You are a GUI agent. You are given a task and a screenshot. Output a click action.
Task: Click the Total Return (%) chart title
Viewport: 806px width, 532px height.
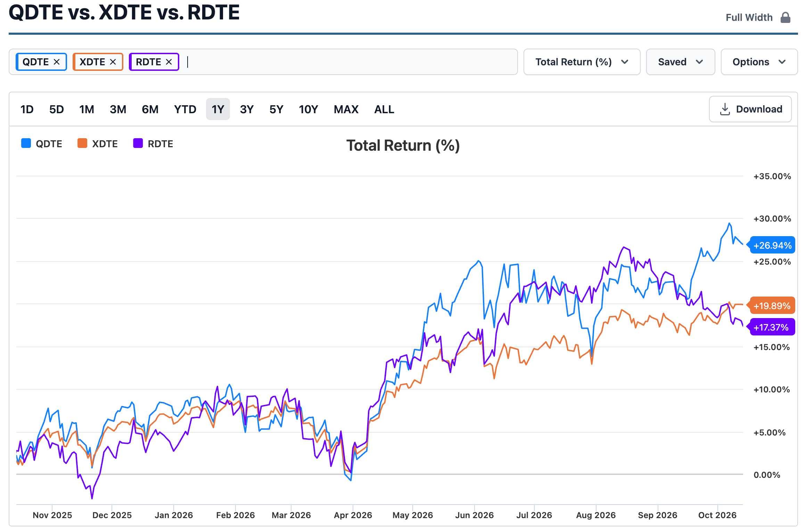(x=403, y=146)
